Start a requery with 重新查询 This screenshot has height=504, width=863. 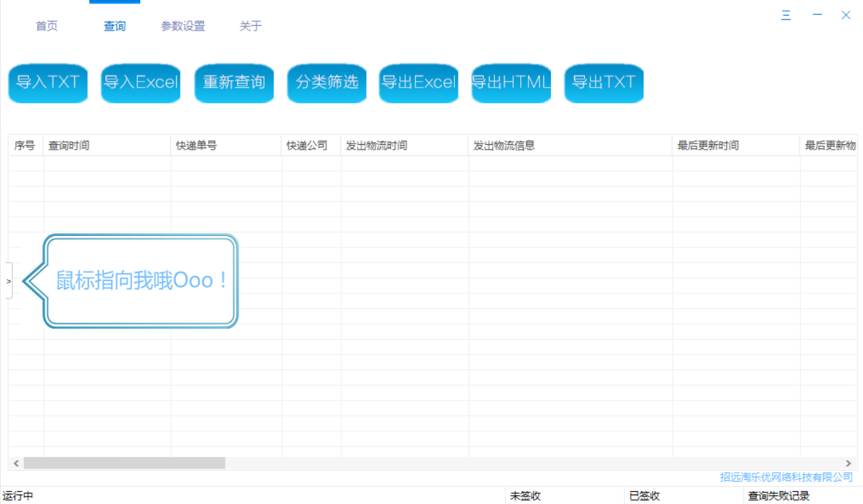click(234, 83)
